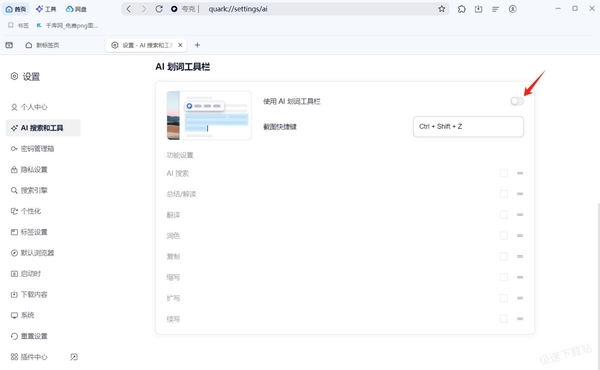600x370 pixels.
Task: Open 密码管理箱 settings section
Action: click(x=33, y=149)
